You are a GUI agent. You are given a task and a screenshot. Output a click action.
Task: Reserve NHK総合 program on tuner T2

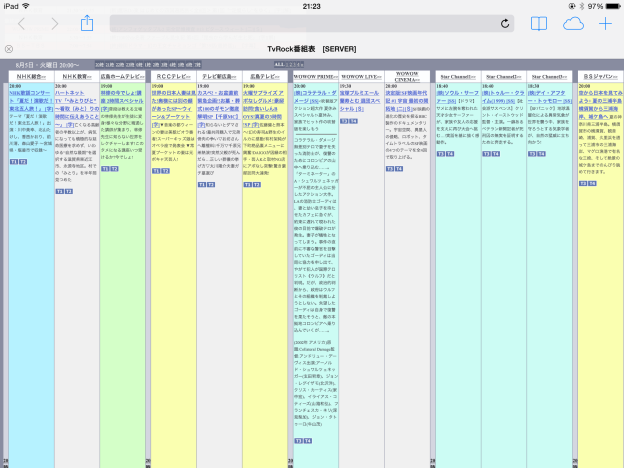23,162
